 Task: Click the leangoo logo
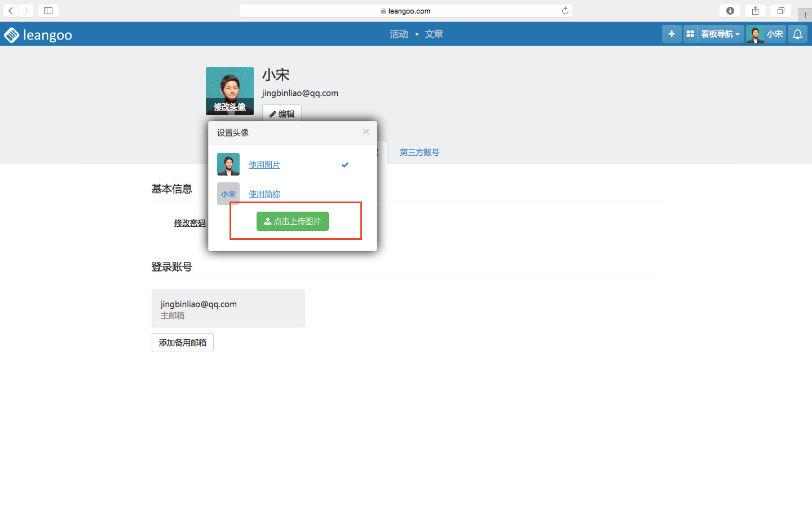click(38, 35)
